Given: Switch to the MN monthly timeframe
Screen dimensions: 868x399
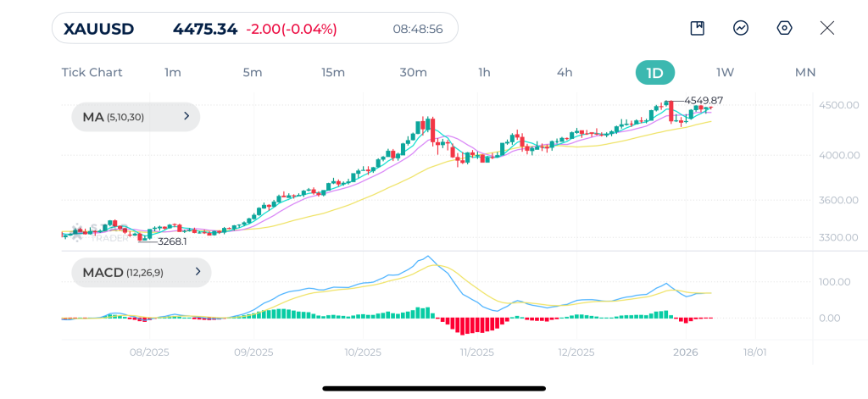Looking at the screenshot, I should 805,73.
